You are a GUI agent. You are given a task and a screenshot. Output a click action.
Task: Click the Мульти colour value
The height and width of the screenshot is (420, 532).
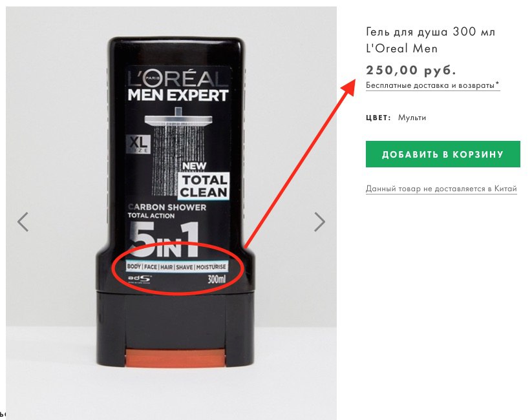click(x=412, y=118)
